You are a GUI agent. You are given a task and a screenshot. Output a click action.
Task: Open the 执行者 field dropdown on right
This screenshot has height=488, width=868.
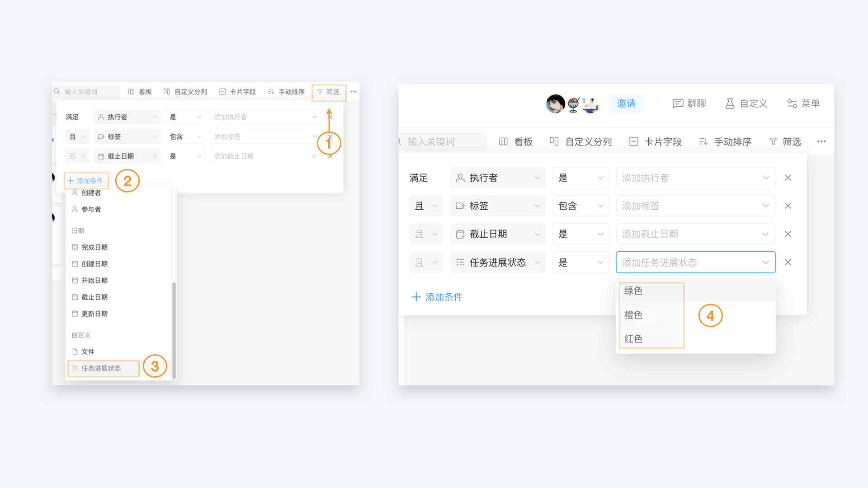497,178
